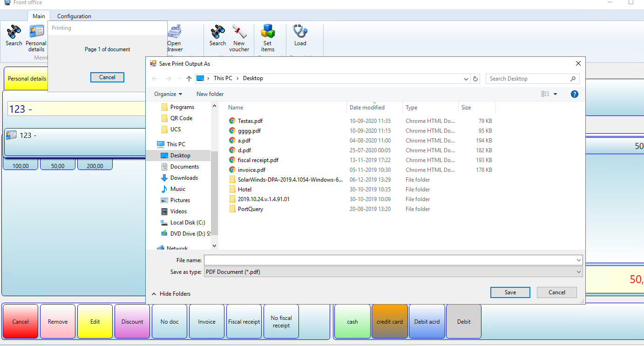This screenshot has height=346, width=644.
Task: Select the Hotel folder in the file list
Action: point(240,190)
